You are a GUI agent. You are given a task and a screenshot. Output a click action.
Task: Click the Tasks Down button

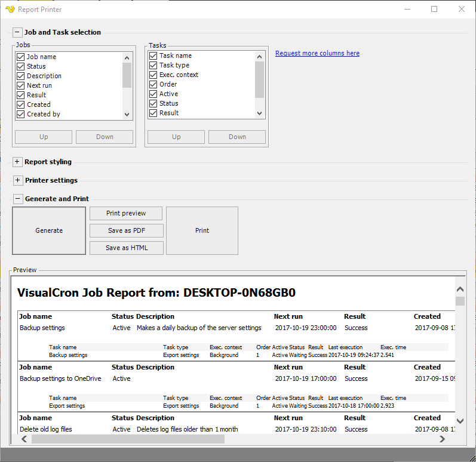tap(237, 137)
